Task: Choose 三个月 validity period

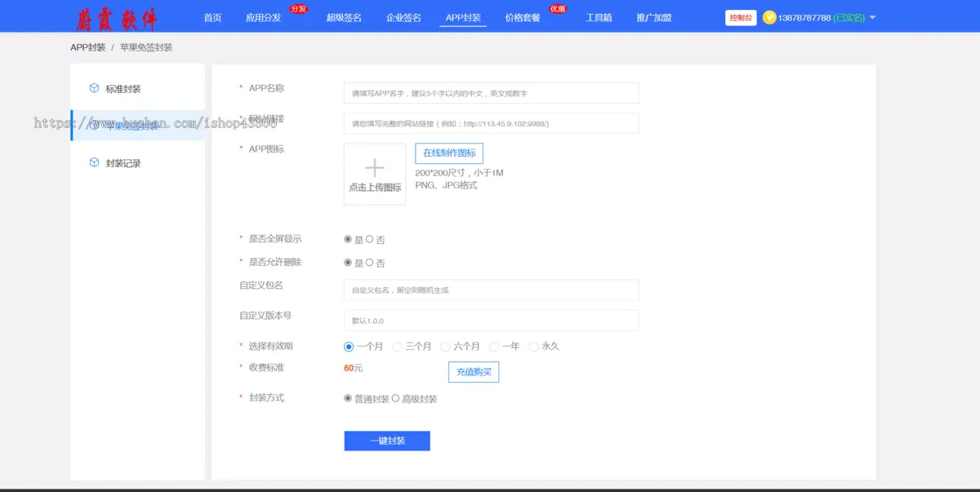Action: point(398,347)
